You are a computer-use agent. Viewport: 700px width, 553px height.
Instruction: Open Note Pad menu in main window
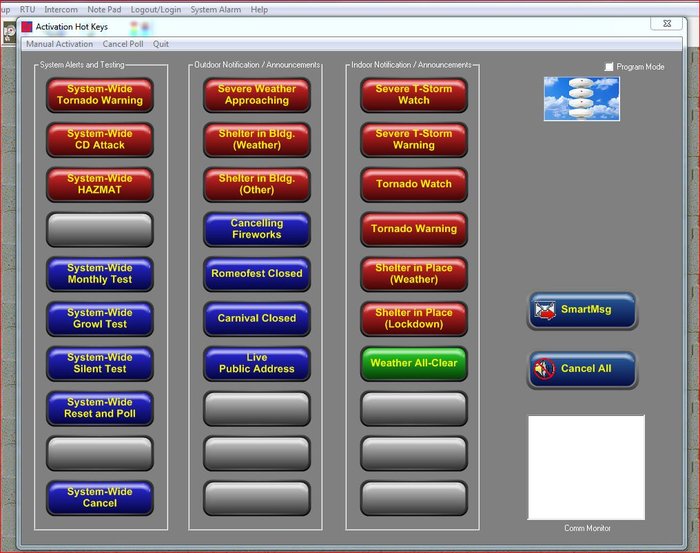(x=104, y=9)
